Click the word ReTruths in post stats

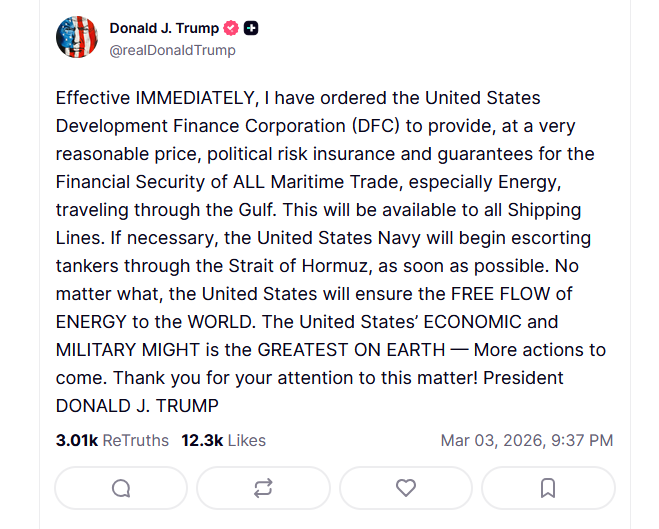136,440
